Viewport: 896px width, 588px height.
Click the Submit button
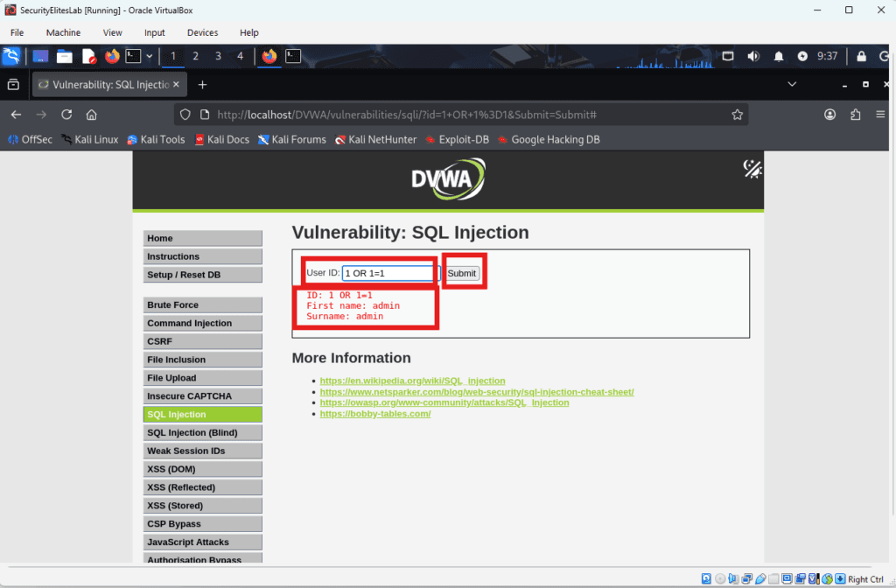pyautogui.click(x=462, y=272)
